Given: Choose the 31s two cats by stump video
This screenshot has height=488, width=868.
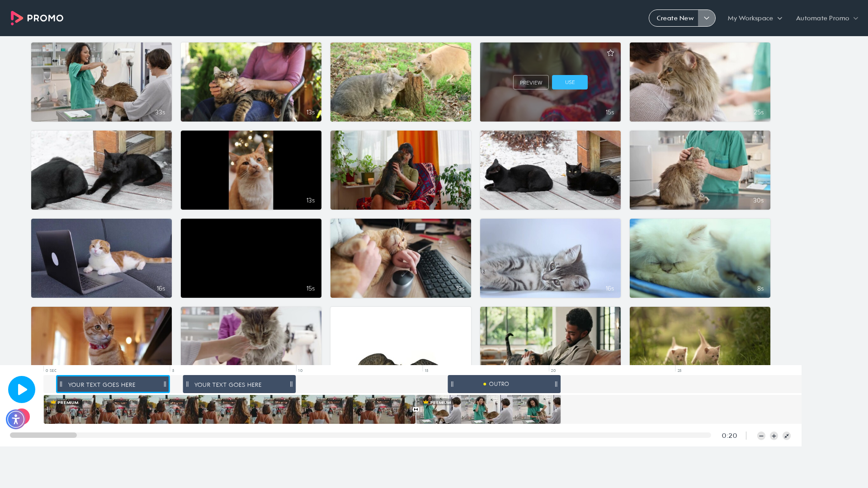Looking at the screenshot, I should point(401,82).
